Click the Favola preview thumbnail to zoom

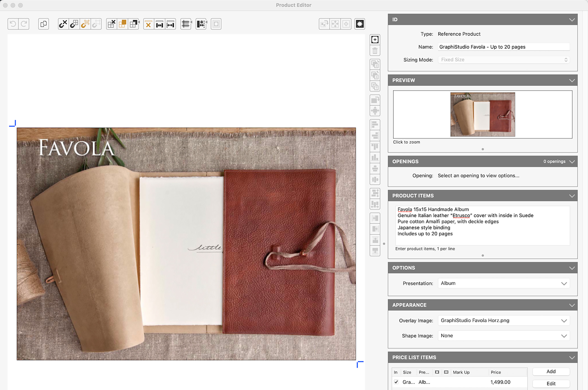click(483, 114)
